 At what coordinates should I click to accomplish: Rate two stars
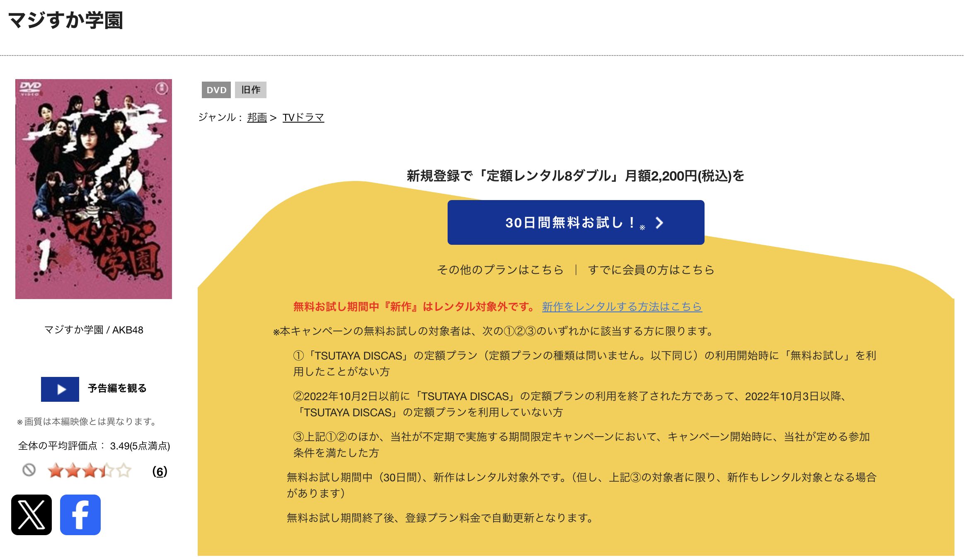pyautogui.click(x=73, y=471)
